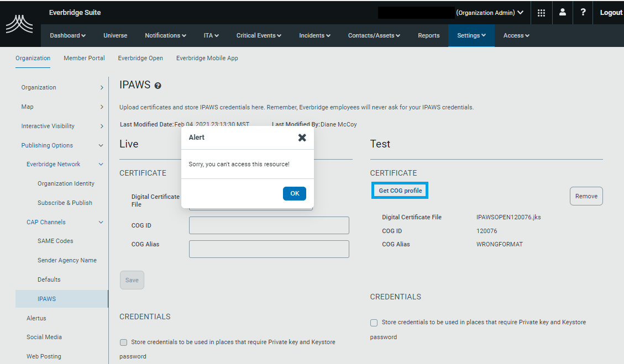Switch to Everbridge Open tab
The height and width of the screenshot is (364, 624).
click(140, 58)
